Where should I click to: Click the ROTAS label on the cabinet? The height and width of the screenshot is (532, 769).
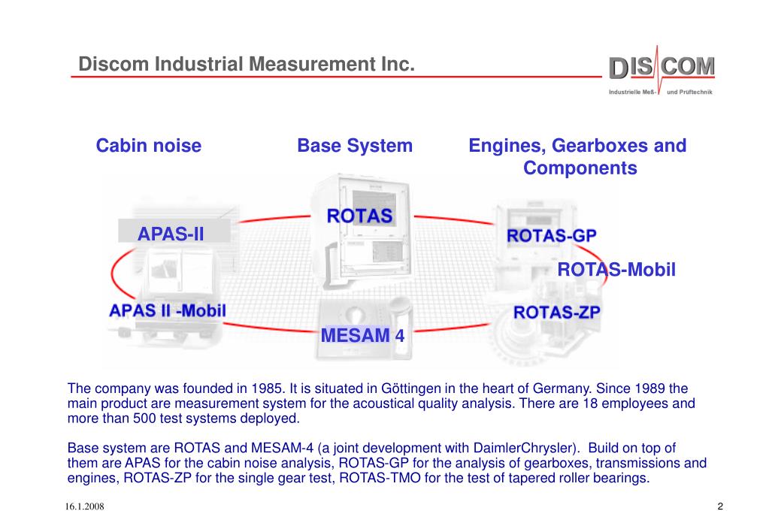click(359, 216)
